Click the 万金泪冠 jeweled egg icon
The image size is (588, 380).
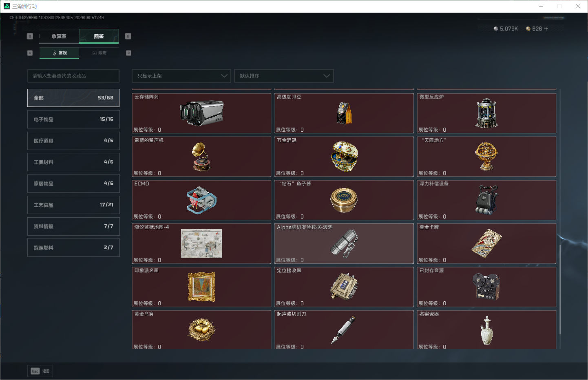(x=345, y=157)
